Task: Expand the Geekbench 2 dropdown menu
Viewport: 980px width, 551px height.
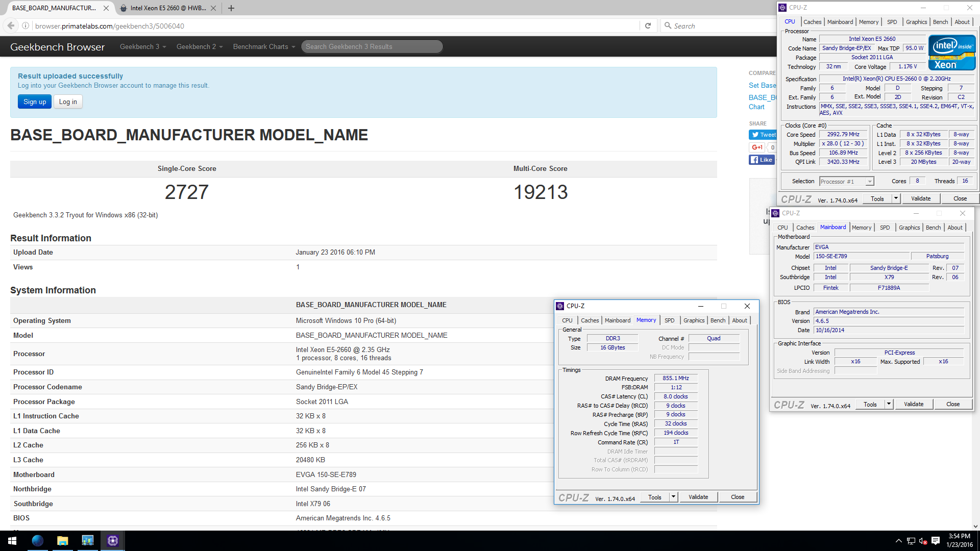Action: (200, 46)
